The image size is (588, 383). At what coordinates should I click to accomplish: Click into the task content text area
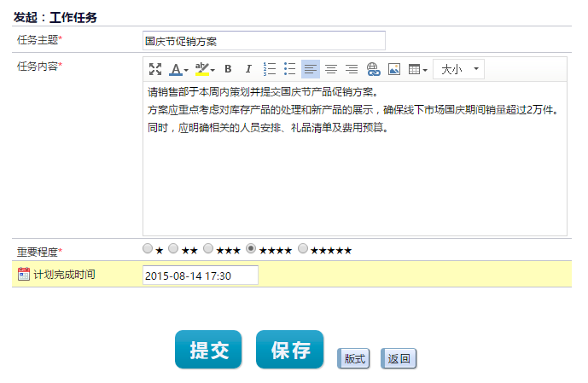pyautogui.click(x=355, y=159)
